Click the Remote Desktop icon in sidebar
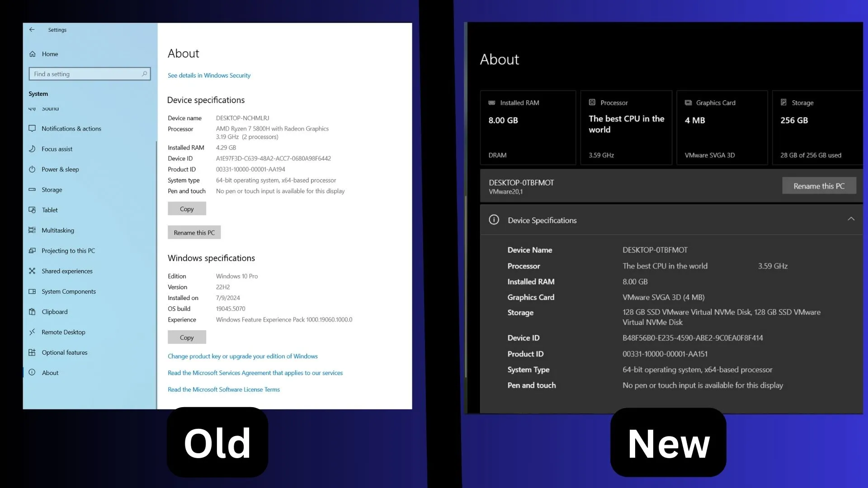 pyautogui.click(x=33, y=332)
